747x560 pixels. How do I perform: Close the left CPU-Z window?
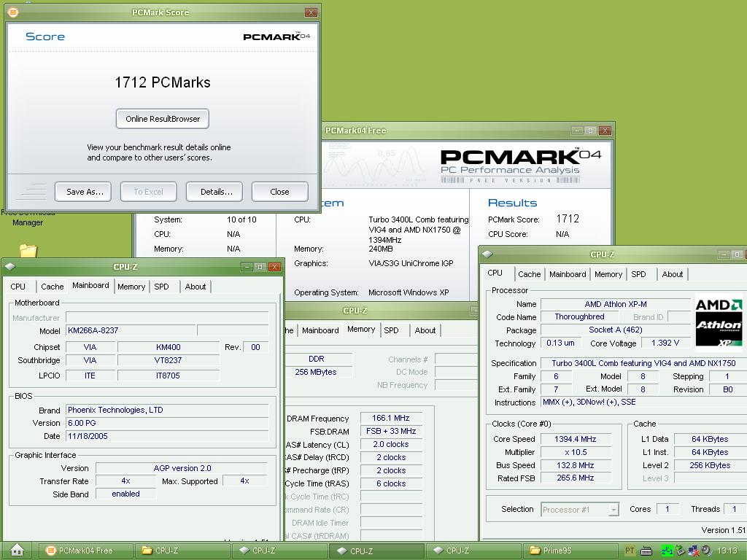pos(274,267)
